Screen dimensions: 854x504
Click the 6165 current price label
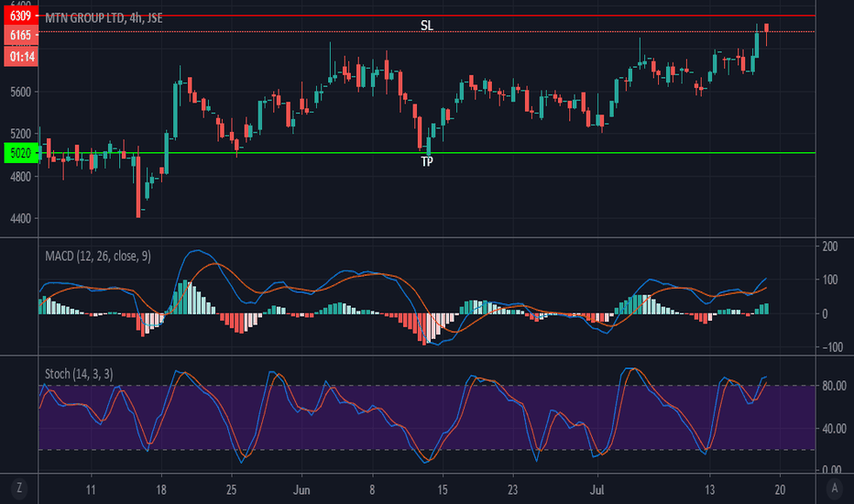[x=21, y=36]
